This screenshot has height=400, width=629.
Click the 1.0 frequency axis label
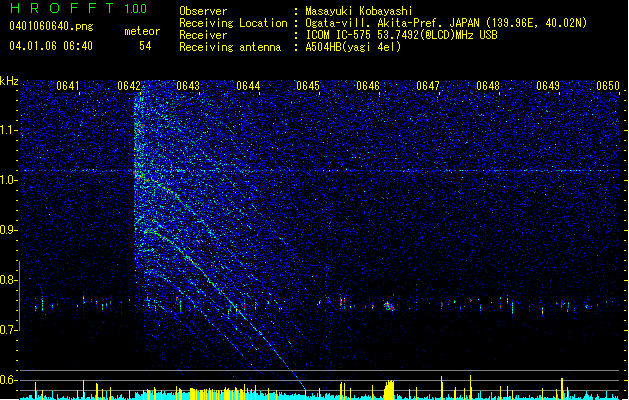click(x=9, y=180)
